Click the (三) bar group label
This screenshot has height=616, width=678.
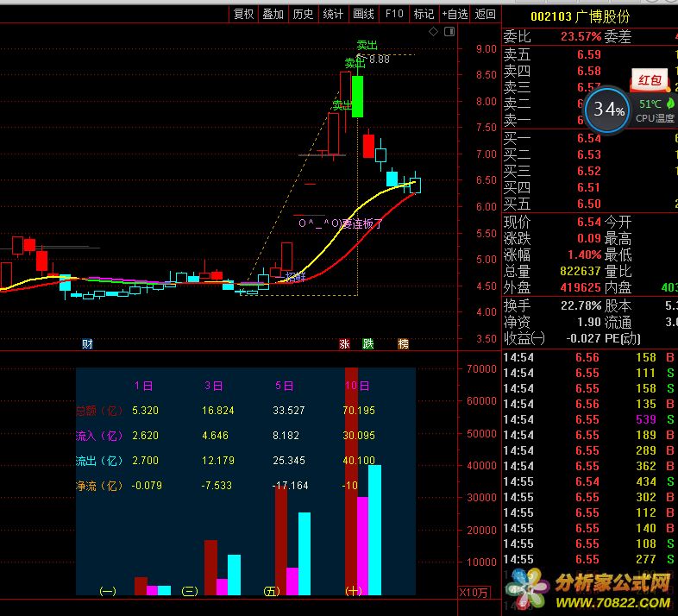pyautogui.click(x=190, y=591)
